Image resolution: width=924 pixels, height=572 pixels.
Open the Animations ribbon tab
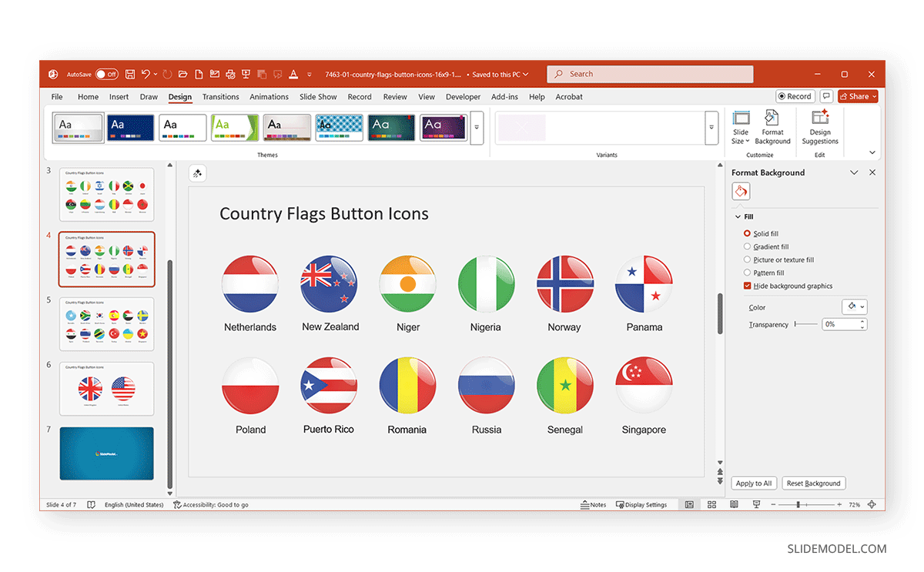269,96
